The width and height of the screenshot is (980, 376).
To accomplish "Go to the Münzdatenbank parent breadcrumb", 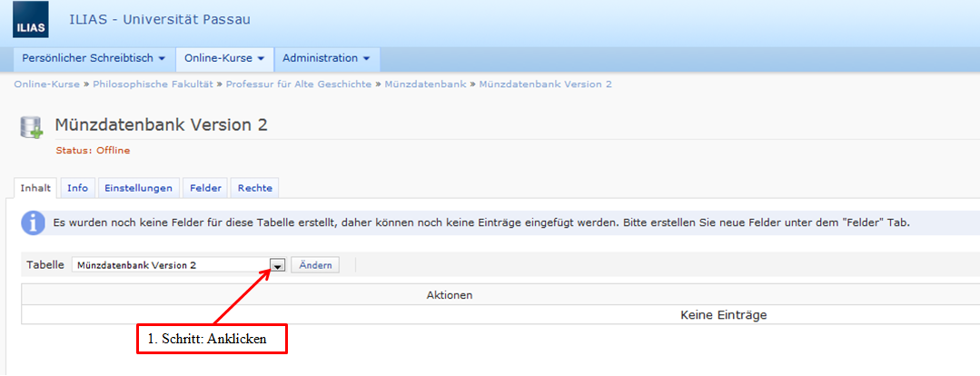I will point(424,84).
